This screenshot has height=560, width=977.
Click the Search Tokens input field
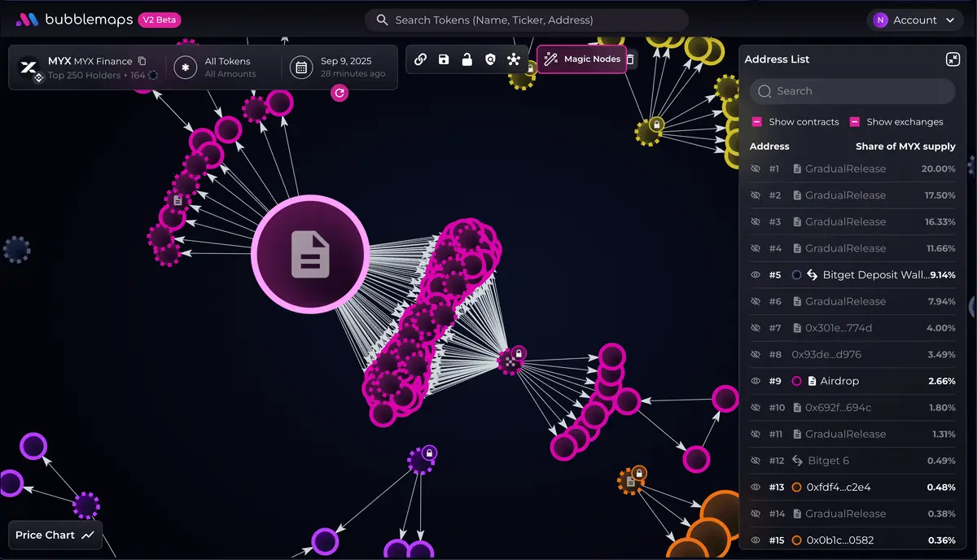[x=527, y=20]
